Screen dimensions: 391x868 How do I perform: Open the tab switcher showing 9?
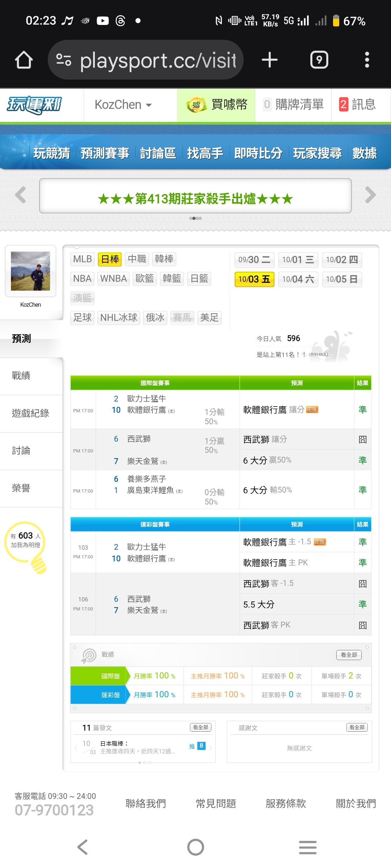pyautogui.click(x=319, y=60)
